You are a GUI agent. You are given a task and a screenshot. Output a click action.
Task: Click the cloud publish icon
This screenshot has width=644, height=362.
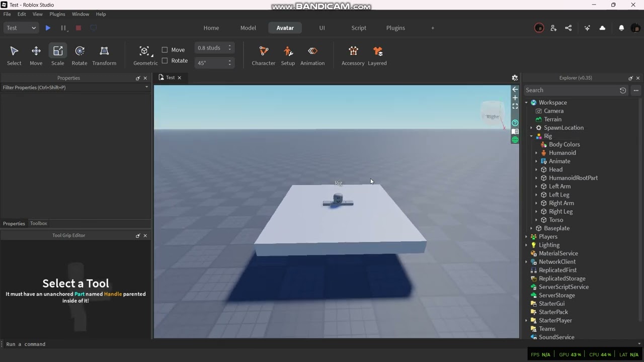602,28
